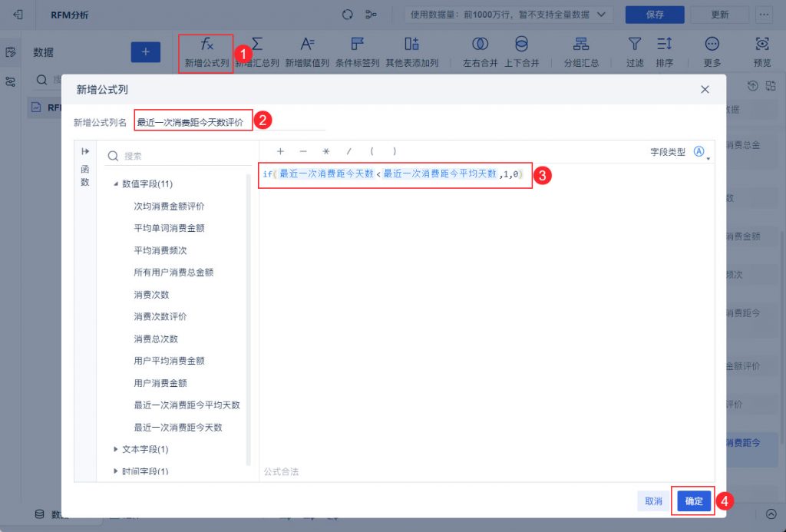786x532 pixels.
Task: Expand the 时间字段(1) group
Action: pos(116,471)
